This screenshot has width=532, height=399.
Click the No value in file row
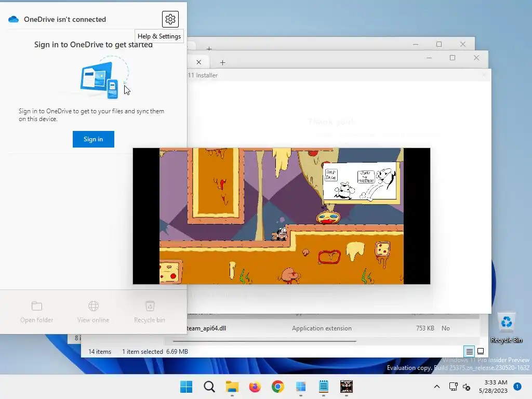445,328
